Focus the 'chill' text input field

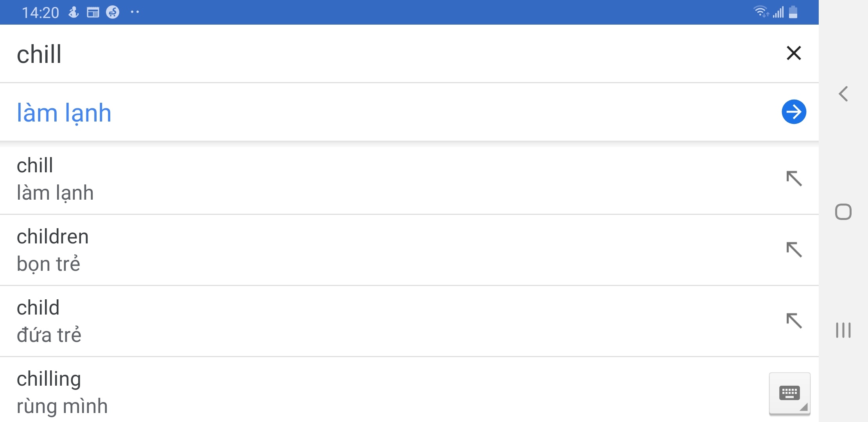pyautogui.click(x=352, y=54)
